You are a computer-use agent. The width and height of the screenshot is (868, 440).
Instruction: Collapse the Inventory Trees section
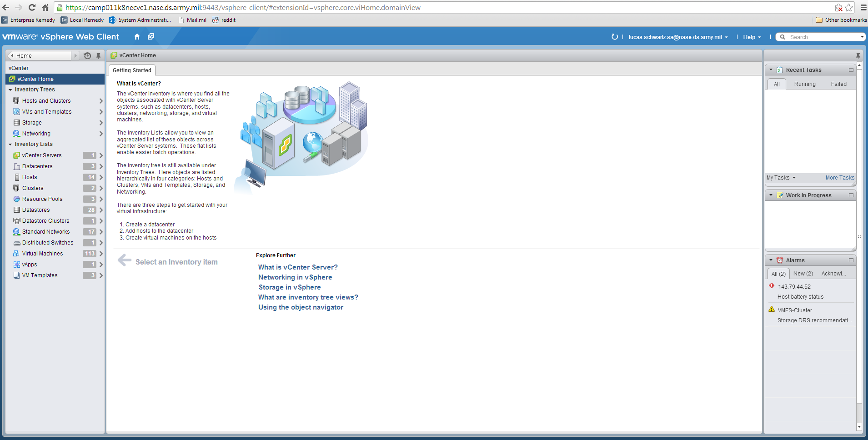(10, 90)
